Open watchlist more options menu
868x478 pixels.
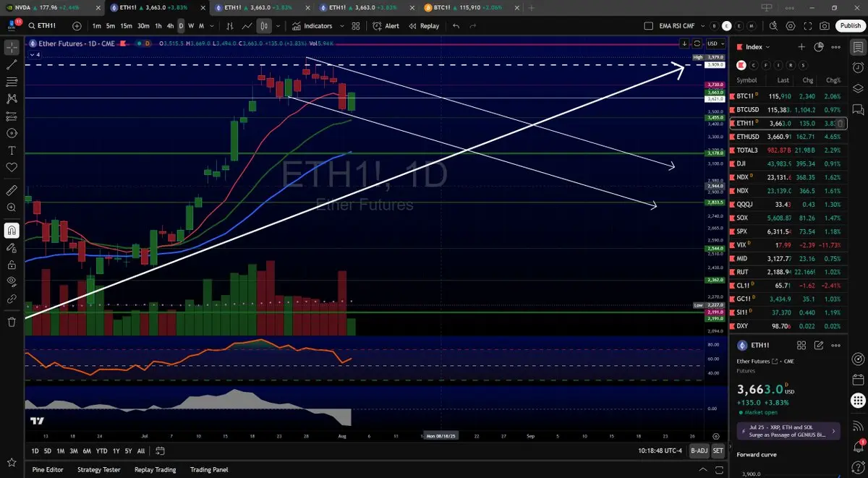coord(836,47)
